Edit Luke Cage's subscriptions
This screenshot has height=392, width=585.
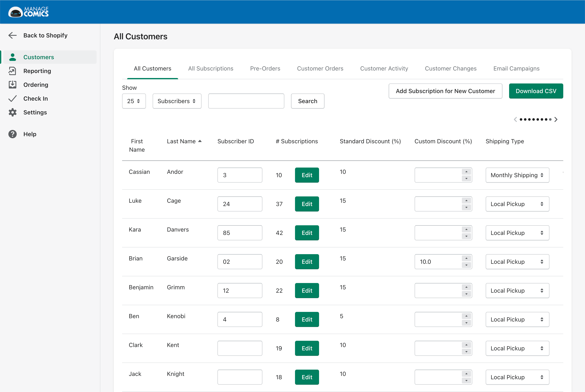coord(307,204)
